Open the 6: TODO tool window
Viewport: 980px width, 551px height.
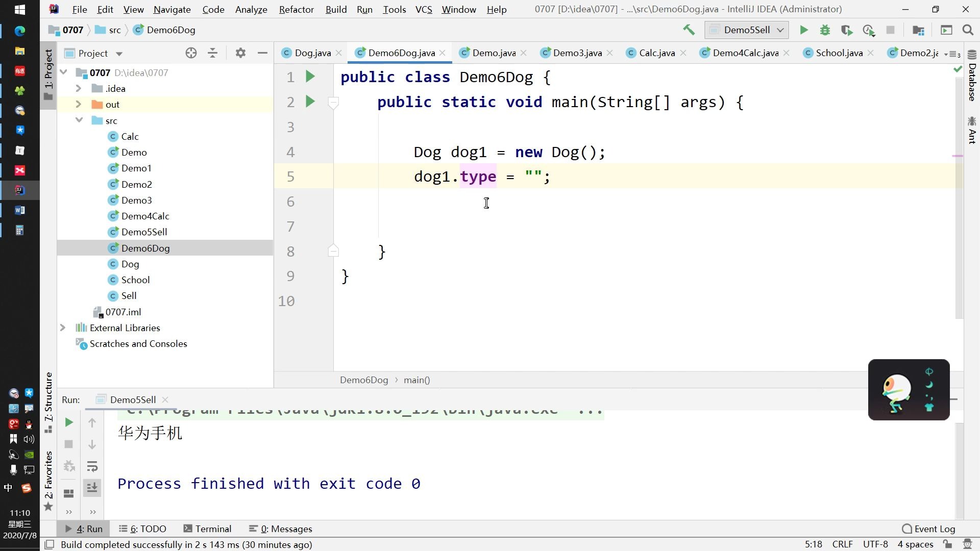(142, 529)
